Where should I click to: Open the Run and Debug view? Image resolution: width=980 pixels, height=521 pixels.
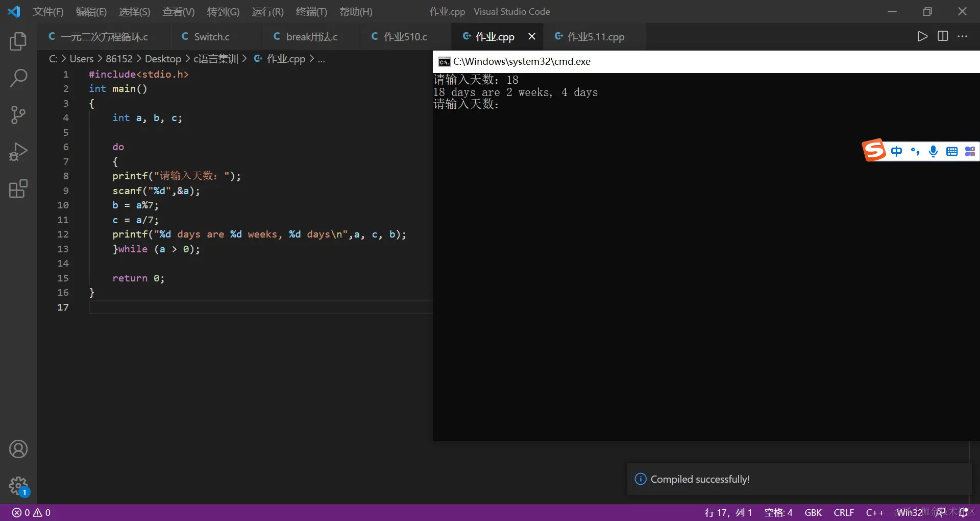pyautogui.click(x=18, y=152)
